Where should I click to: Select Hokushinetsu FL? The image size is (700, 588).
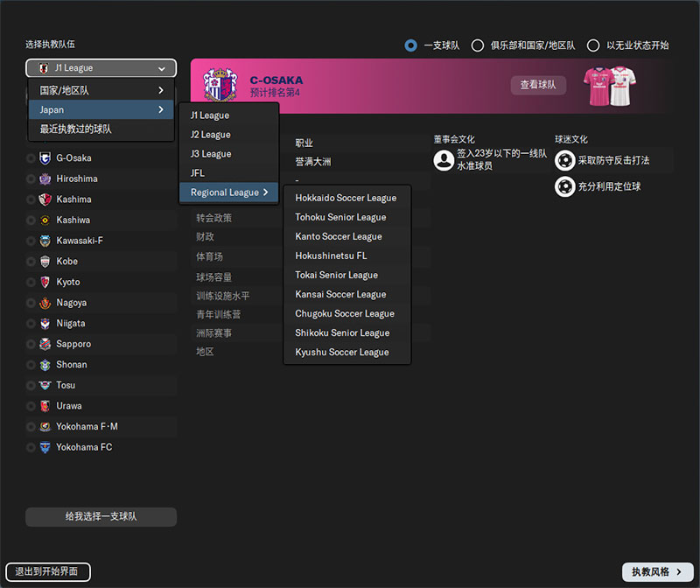(x=346, y=255)
